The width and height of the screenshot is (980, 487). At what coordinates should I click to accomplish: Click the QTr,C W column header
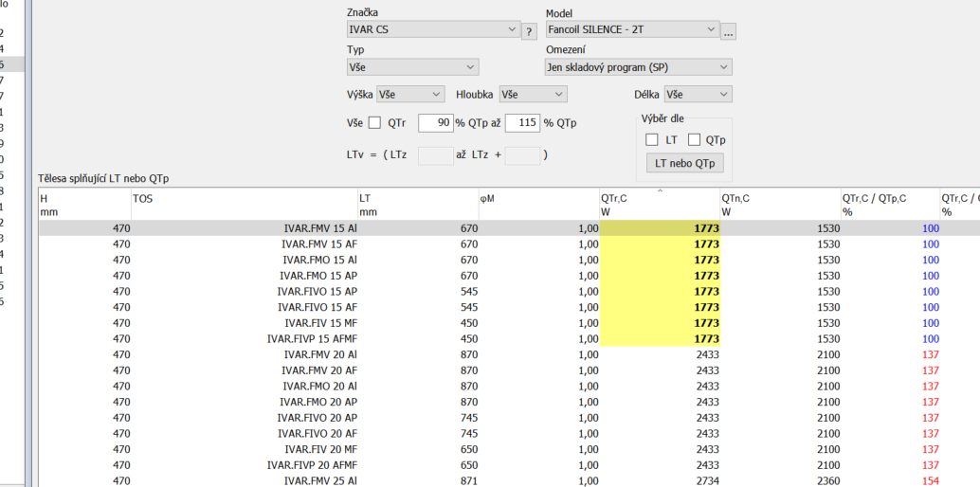pyautogui.click(x=660, y=205)
